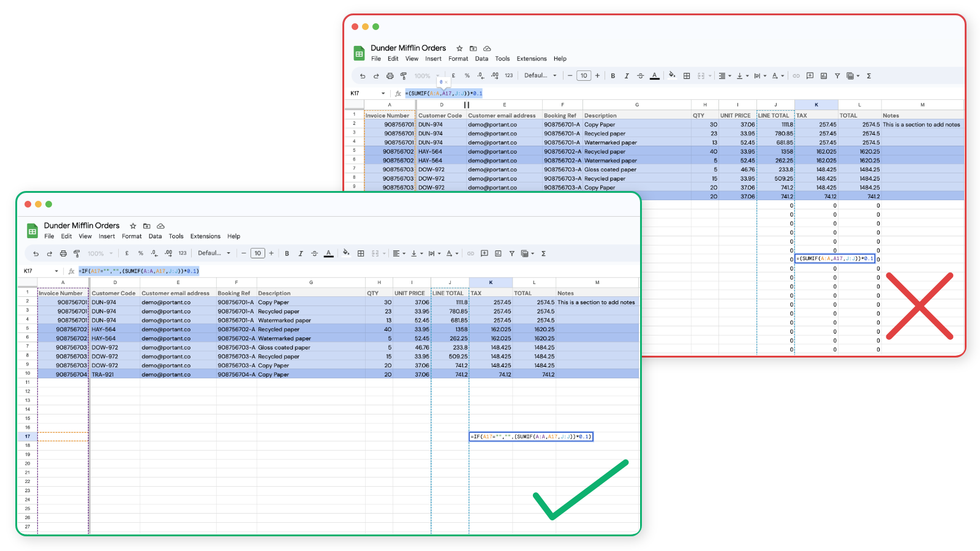Open number format 123 menu in front window

(183, 253)
